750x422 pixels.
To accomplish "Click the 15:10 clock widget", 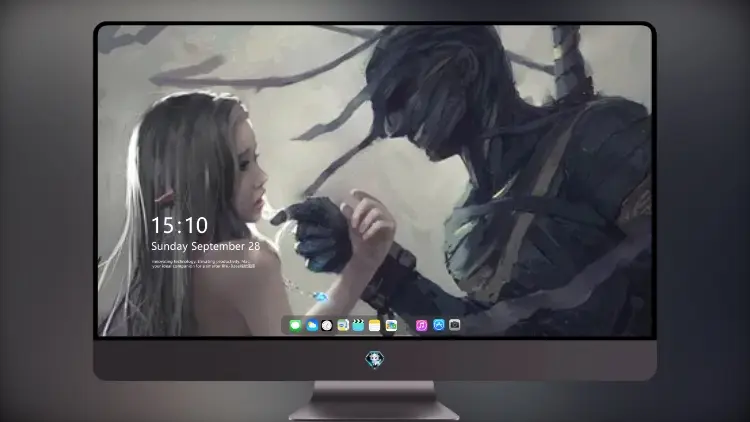I will [x=179, y=225].
